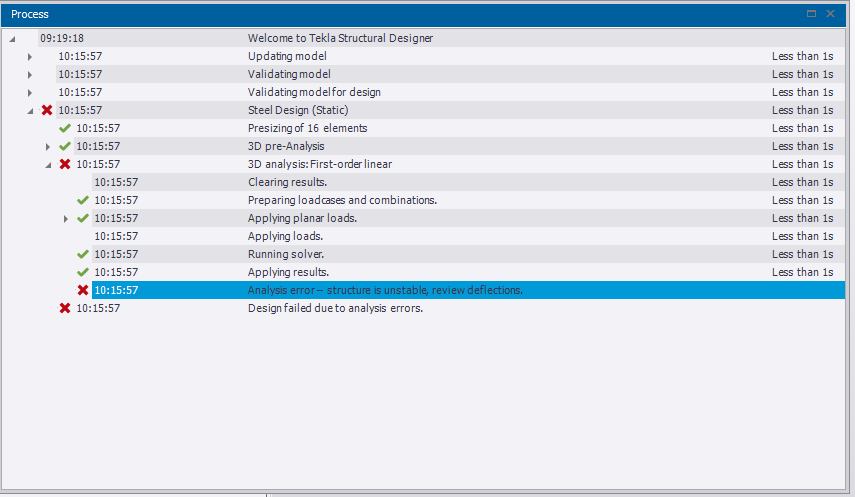Screen dimensions: 855x497
Task: Close the Process panel
Action: pos(830,14)
